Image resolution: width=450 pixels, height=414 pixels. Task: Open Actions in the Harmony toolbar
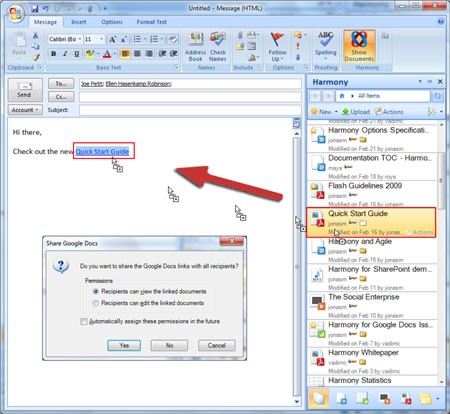389,112
